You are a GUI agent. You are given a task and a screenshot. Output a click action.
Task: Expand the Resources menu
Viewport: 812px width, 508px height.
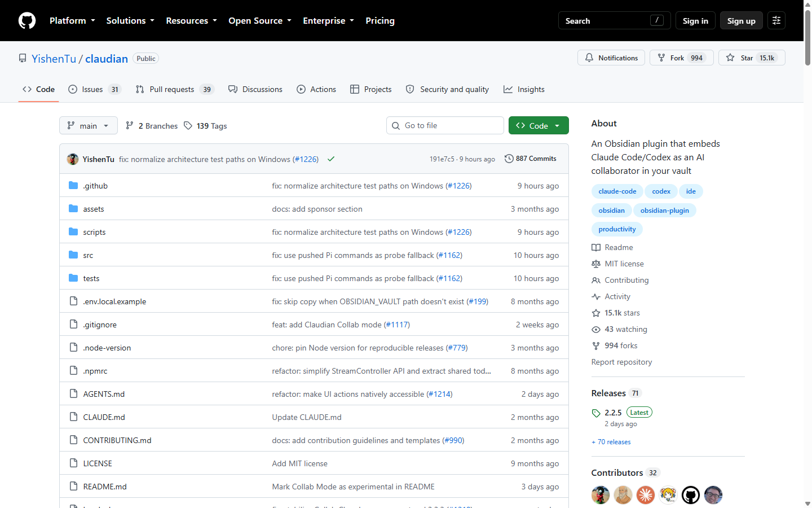[x=191, y=20]
